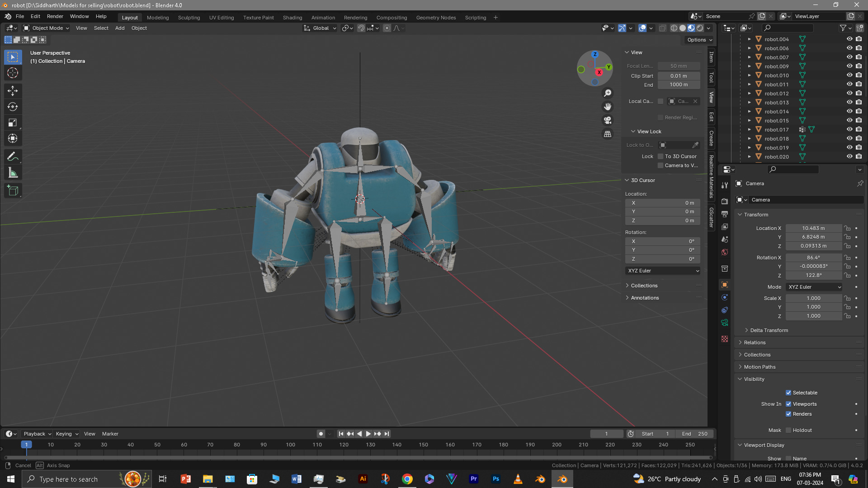Image resolution: width=868 pixels, height=488 pixels.
Task: Open the File menu
Action: (x=20, y=16)
